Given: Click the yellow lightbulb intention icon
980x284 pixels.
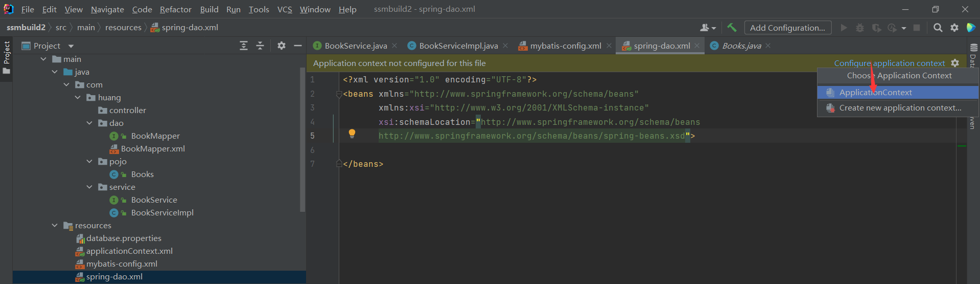Looking at the screenshot, I should tap(352, 134).
